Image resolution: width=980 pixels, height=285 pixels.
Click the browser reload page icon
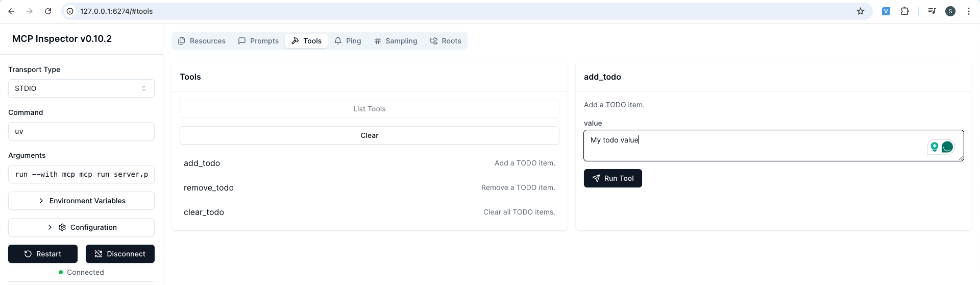pos(48,11)
